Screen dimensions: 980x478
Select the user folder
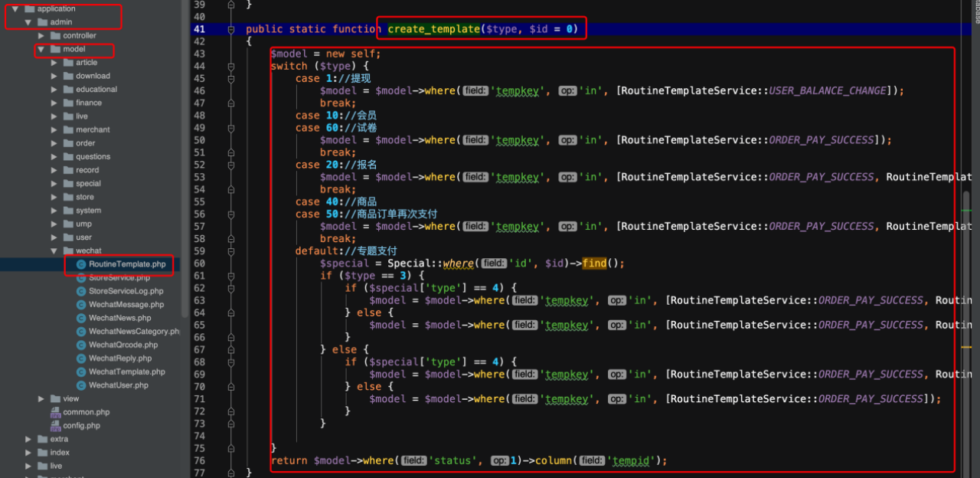(83, 237)
